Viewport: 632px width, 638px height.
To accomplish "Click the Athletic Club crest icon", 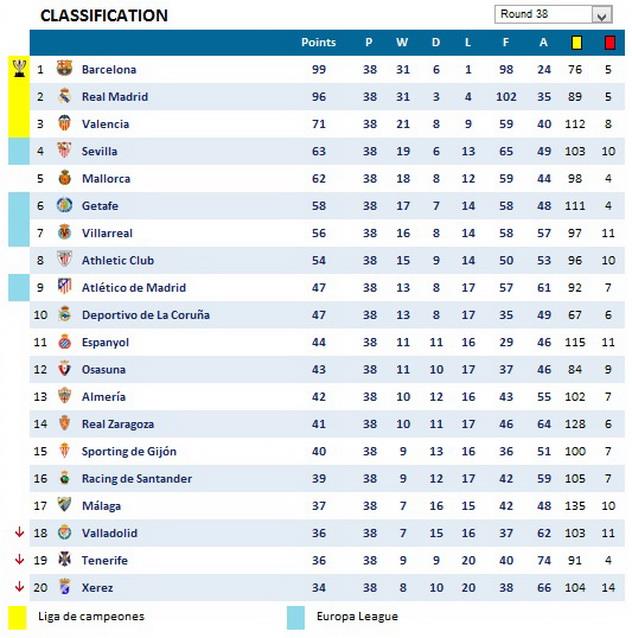I will tap(65, 260).
